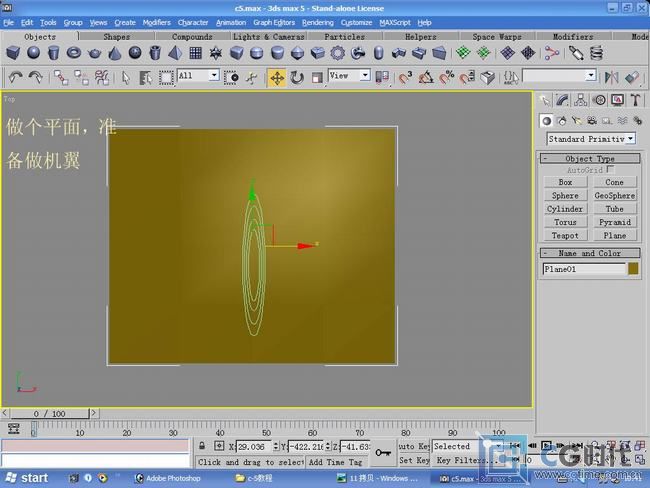Viewport: 650px width, 488px height.
Task: Click the Plane button in Object Type
Action: pos(614,236)
